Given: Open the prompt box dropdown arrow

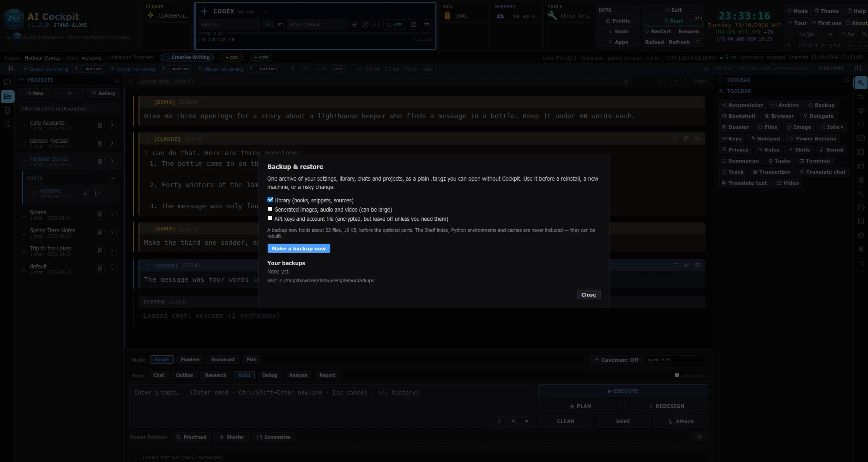Looking at the screenshot, I should [526, 421].
